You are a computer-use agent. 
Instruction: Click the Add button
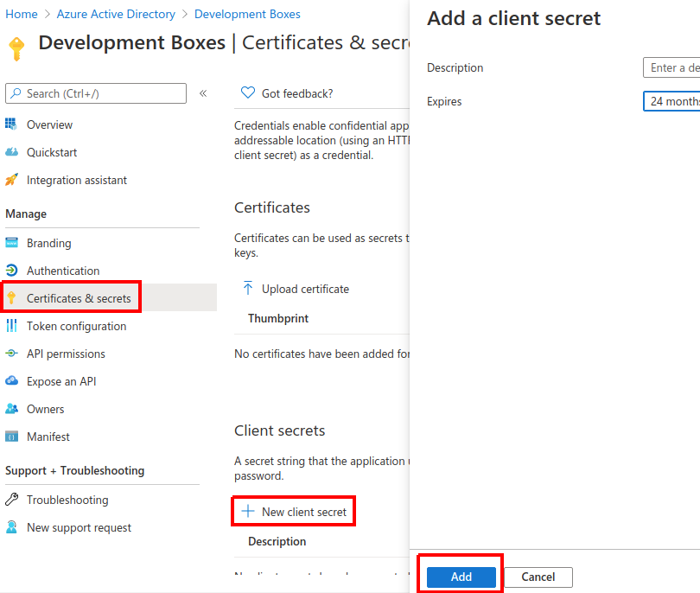pos(461,577)
